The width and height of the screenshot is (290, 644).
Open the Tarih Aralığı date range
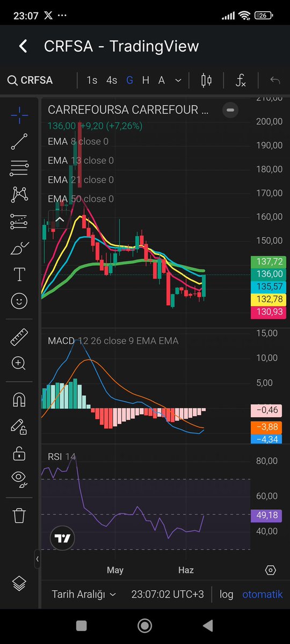point(83,594)
